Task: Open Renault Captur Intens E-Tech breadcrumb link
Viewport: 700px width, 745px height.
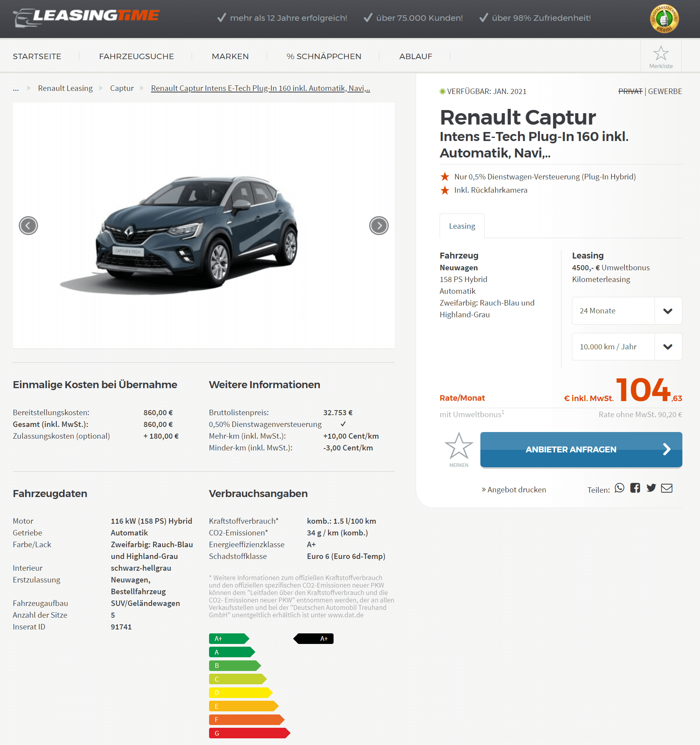Action: click(260, 88)
